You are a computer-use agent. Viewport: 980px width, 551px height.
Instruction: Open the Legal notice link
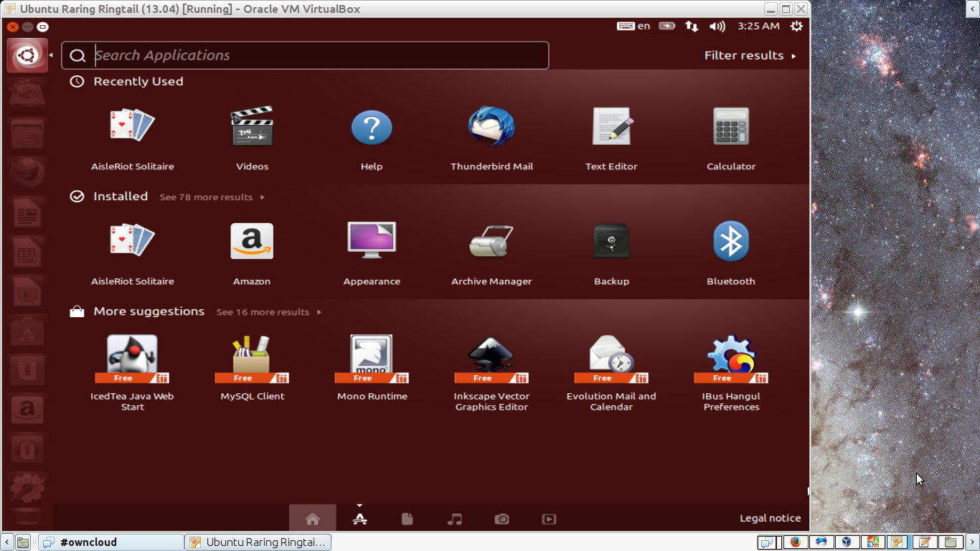pos(770,518)
